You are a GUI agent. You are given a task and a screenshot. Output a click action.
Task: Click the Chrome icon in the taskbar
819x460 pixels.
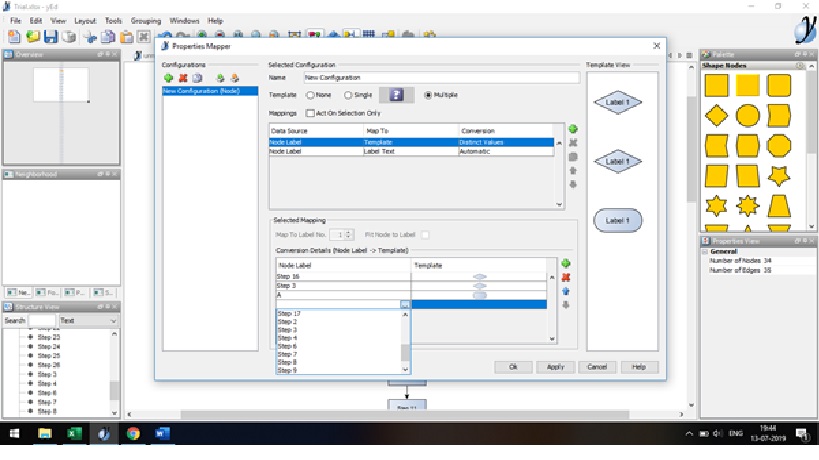[133, 434]
